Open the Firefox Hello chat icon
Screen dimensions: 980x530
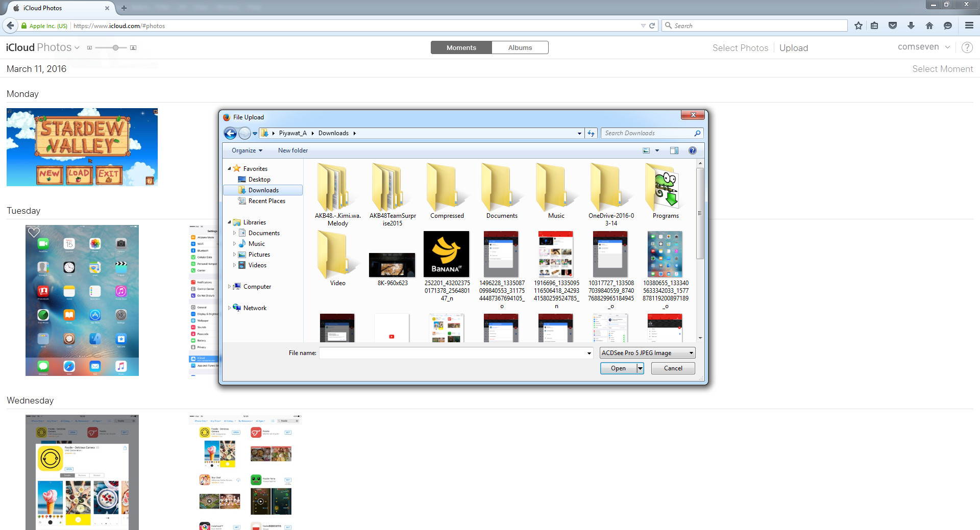(948, 26)
